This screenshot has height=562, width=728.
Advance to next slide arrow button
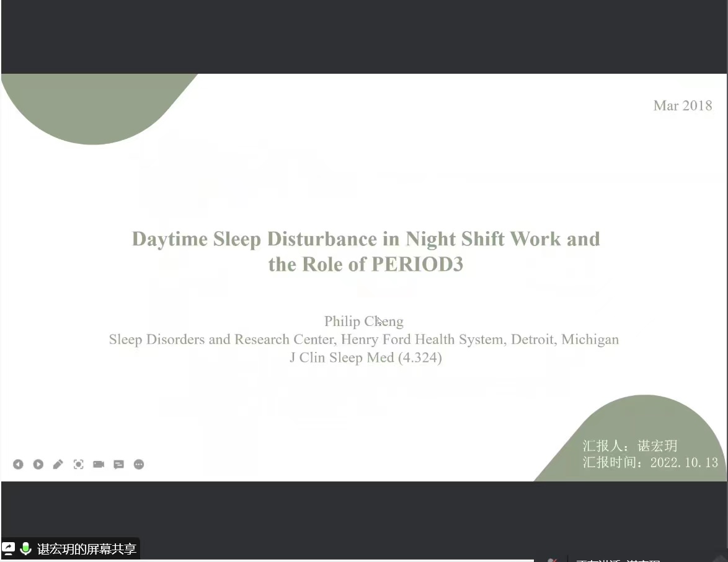pos(38,464)
